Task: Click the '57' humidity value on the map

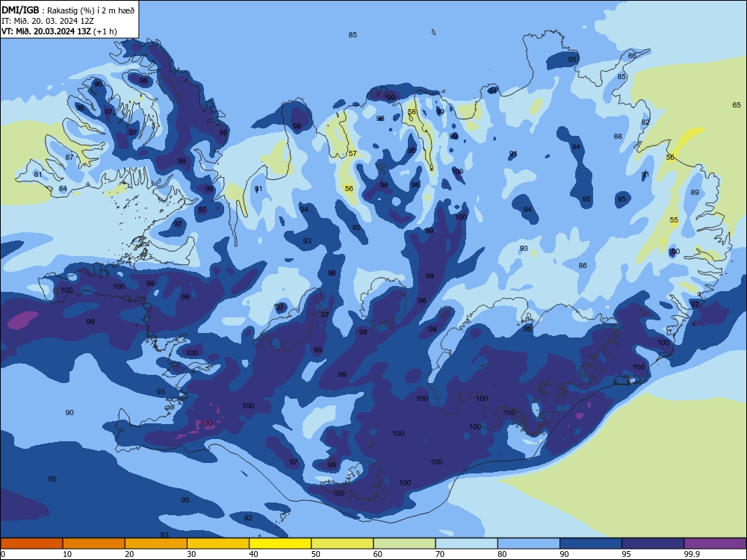Action: (353, 153)
